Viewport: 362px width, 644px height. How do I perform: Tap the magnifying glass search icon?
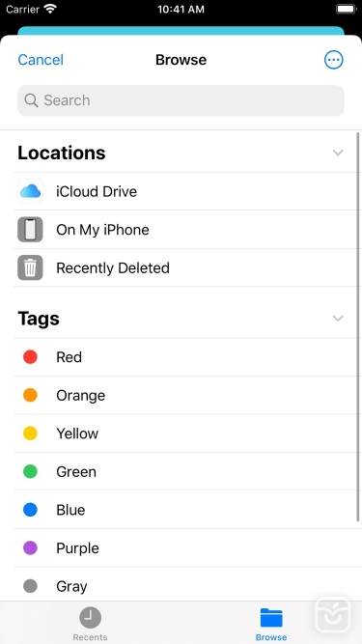31,100
